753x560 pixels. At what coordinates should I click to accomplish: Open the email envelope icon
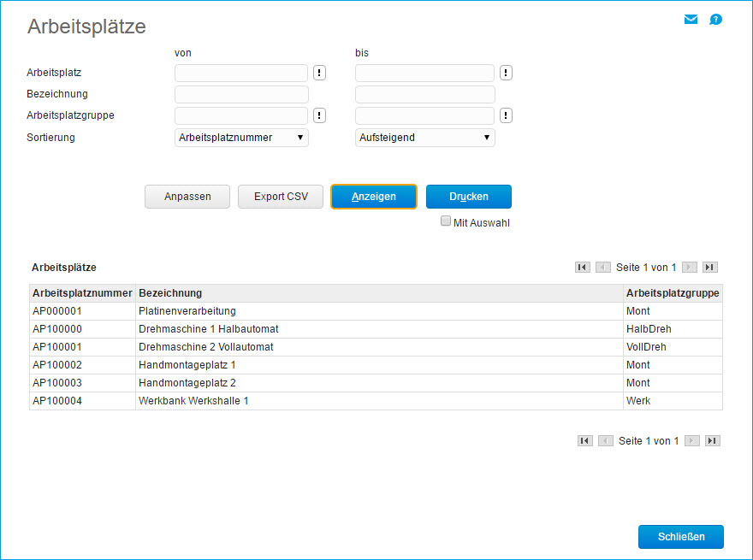point(691,18)
